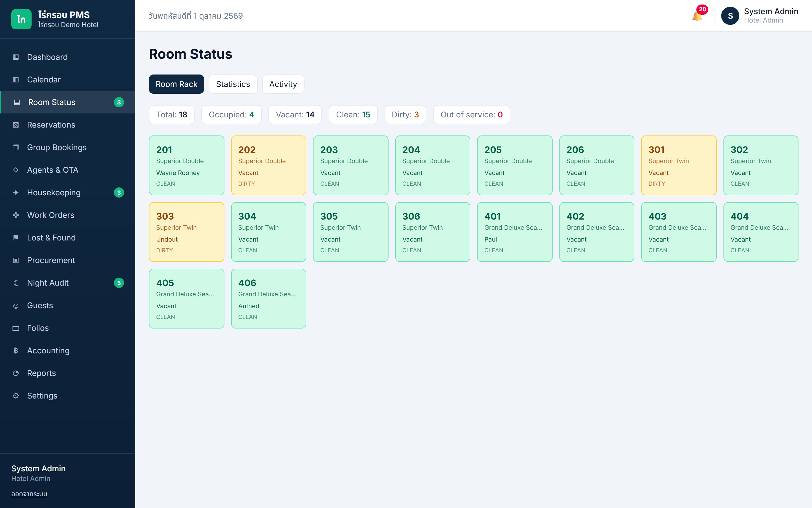
Task: Click the Occupied: 4 filter chip
Action: [x=231, y=115]
